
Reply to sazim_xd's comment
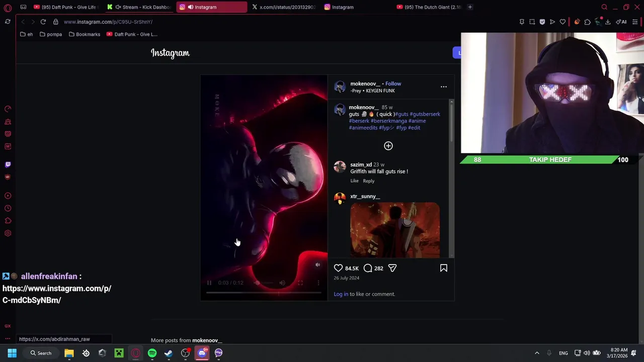click(369, 181)
